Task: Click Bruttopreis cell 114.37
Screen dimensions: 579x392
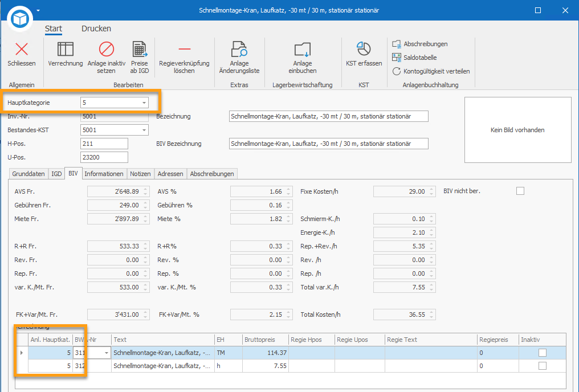Action: click(265, 353)
